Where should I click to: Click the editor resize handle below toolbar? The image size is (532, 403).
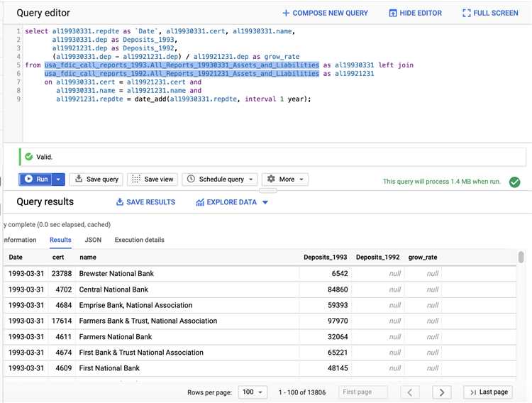(268, 190)
